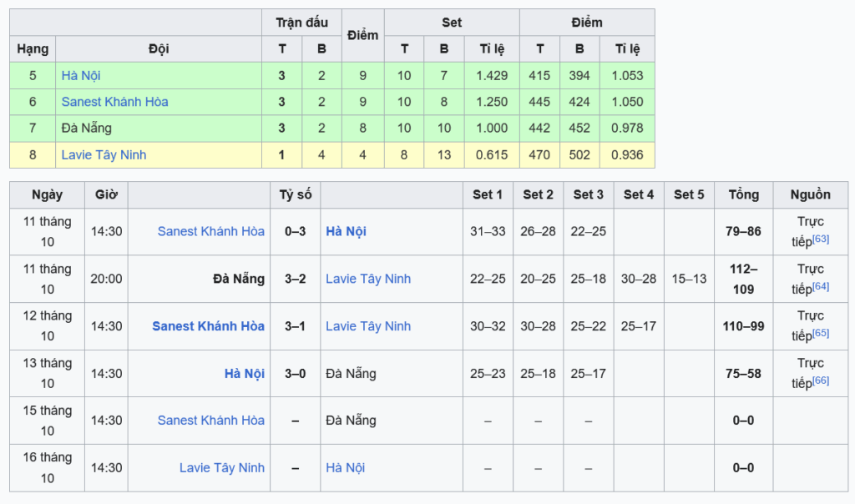Image resolution: width=855 pixels, height=504 pixels.
Task: Select the Nguồn column header cell
Action: 810,194
